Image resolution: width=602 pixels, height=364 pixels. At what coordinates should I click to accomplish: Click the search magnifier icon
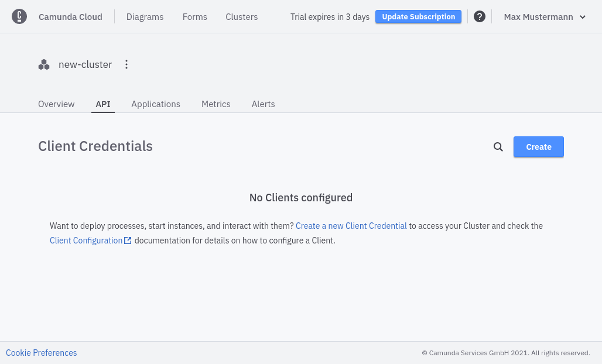(x=498, y=147)
